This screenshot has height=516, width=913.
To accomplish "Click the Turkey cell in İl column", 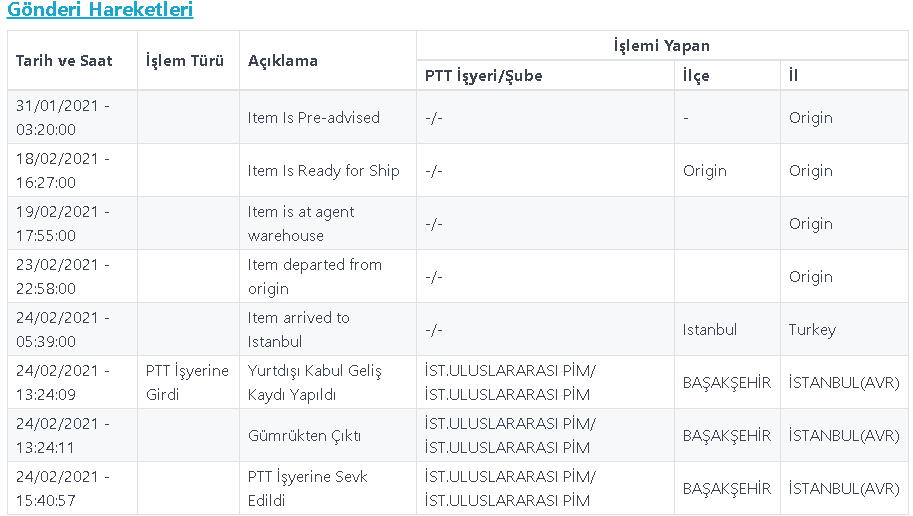I will click(x=812, y=329).
